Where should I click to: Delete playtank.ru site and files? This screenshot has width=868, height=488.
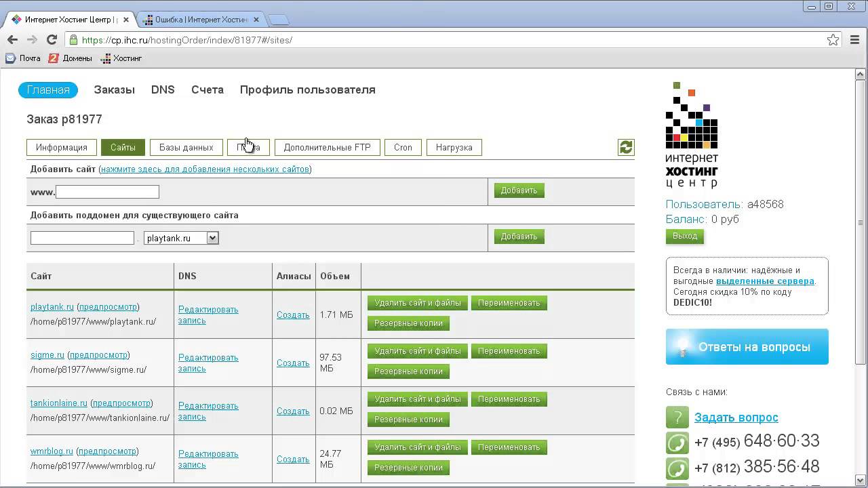pos(417,303)
